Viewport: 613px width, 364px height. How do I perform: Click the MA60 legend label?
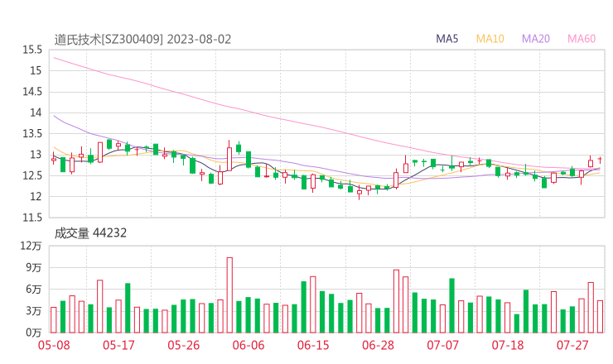(582, 39)
